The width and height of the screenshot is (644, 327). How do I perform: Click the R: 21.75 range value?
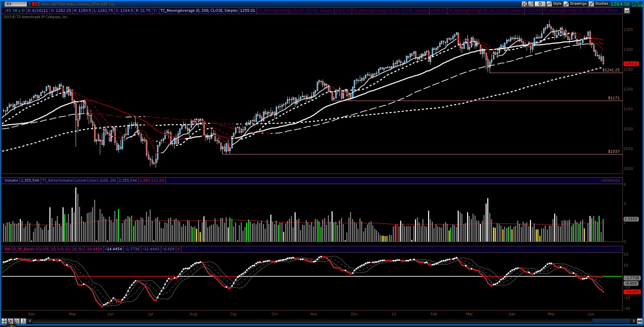point(143,11)
